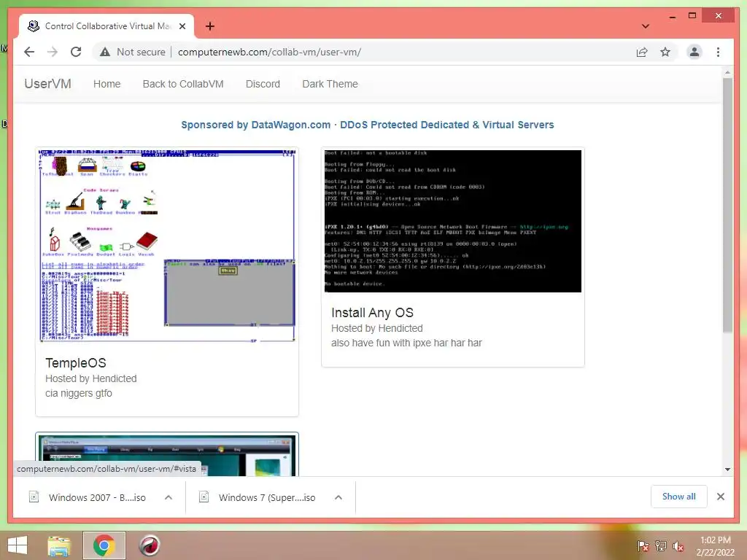Click the scrollbar up arrow
747x560 pixels.
pyautogui.click(x=727, y=73)
